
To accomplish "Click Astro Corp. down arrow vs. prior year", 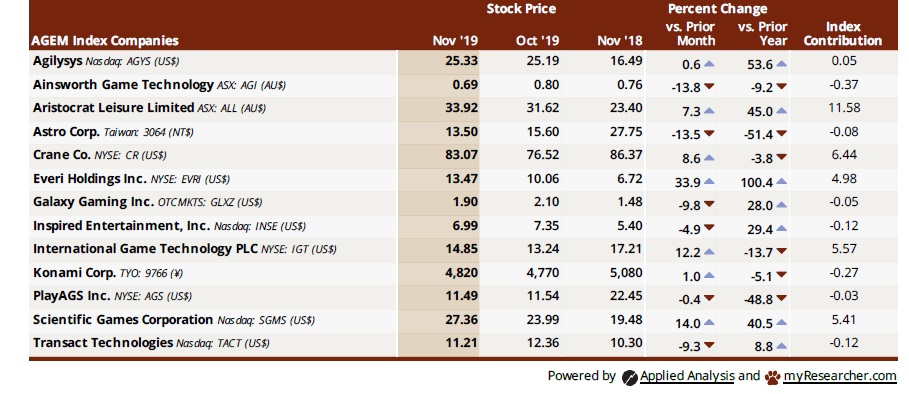I will (781, 134).
